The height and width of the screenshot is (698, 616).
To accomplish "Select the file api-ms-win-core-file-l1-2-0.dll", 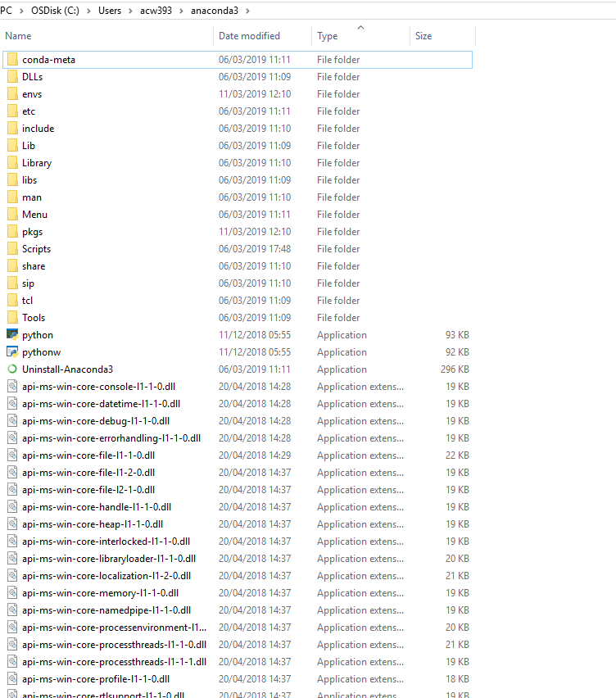I will coord(88,473).
